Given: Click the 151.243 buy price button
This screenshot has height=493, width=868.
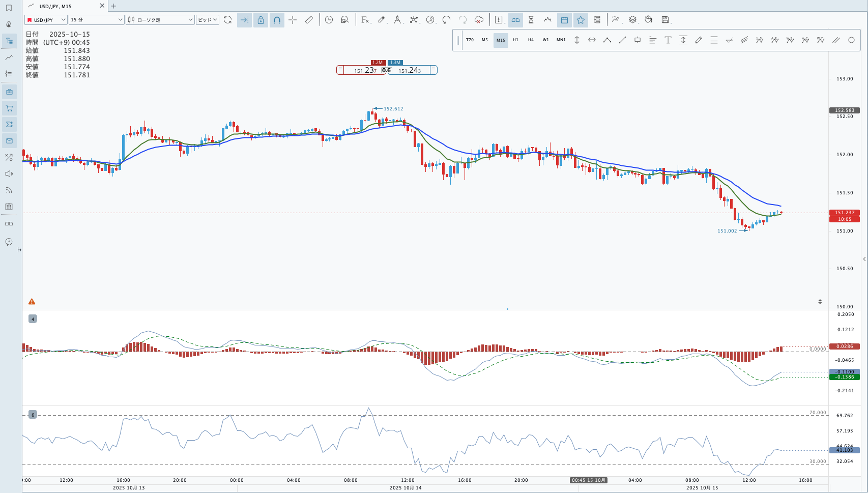Looking at the screenshot, I should (x=410, y=70).
